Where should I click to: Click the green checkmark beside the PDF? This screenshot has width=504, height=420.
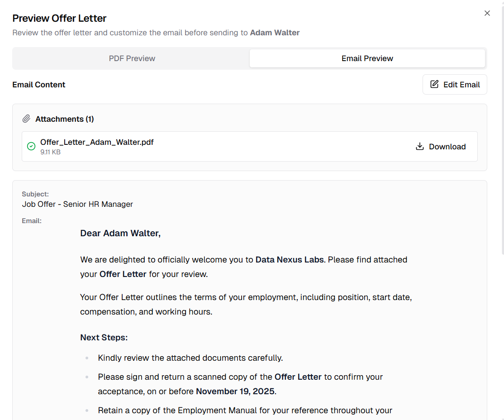coord(31,146)
